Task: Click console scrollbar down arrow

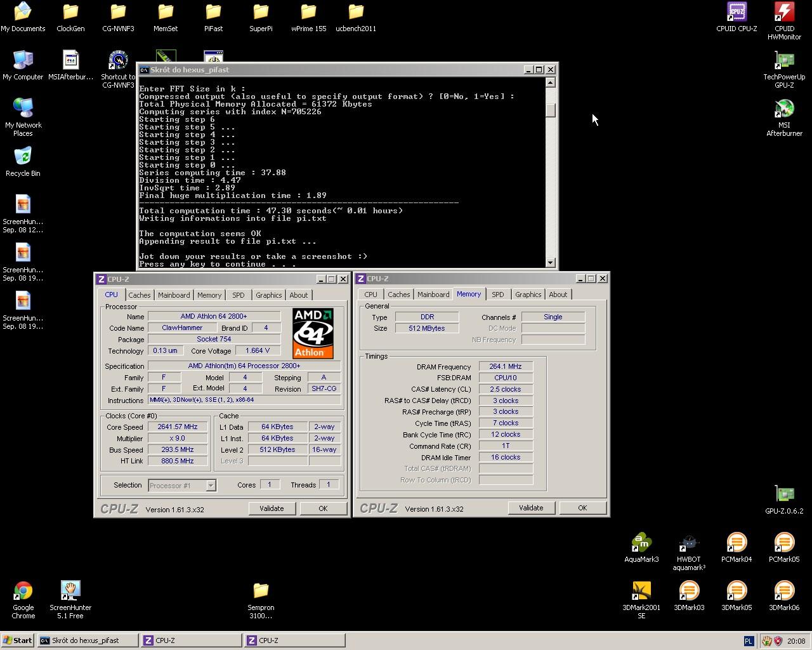Action: [x=550, y=262]
